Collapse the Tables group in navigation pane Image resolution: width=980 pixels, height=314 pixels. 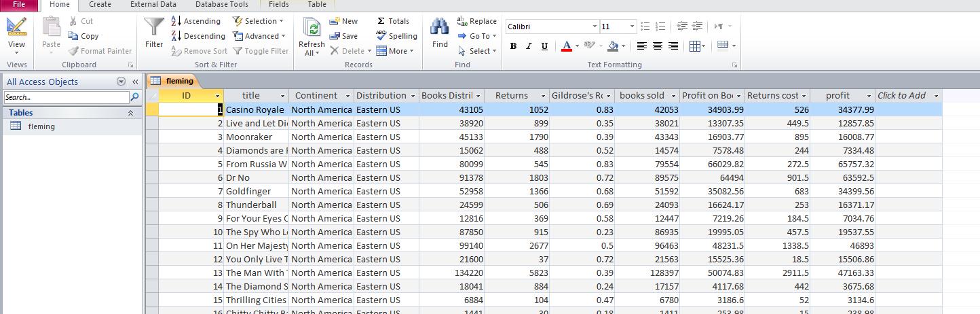(130, 113)
